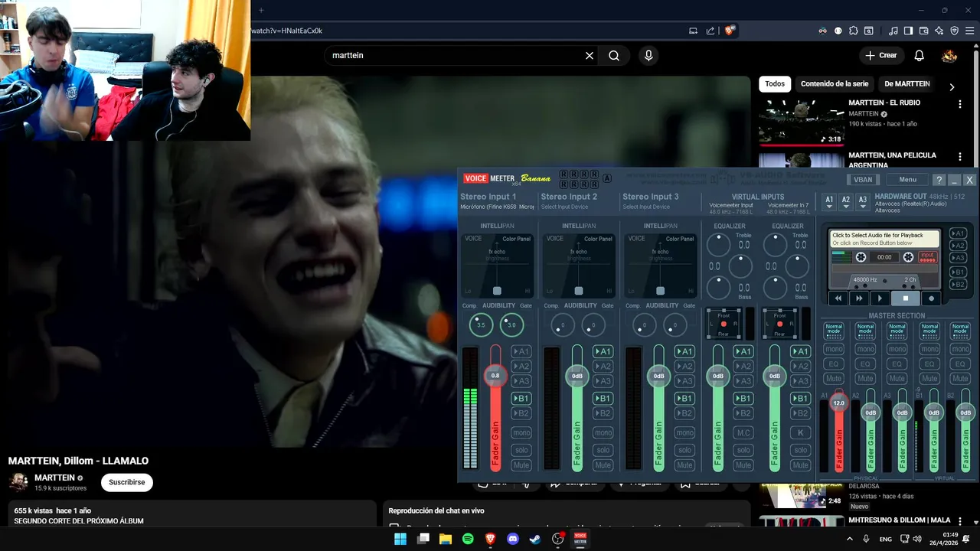Click share page icon in address bar
This screenshot has height=551, width=980.
pyautogui.click(x=710, y=31)
